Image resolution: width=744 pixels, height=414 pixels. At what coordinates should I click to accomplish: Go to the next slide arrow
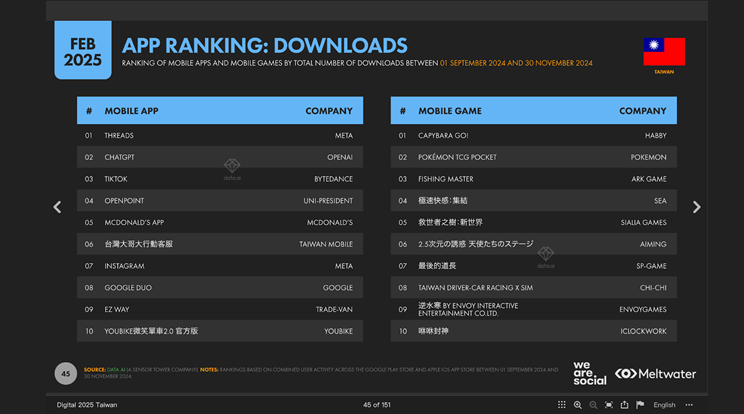(x=698, y=207)
